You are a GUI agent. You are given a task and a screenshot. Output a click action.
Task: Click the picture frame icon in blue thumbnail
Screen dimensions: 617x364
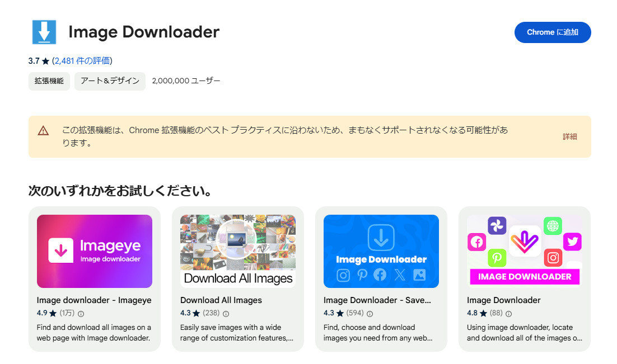click(x=419, y=275)
